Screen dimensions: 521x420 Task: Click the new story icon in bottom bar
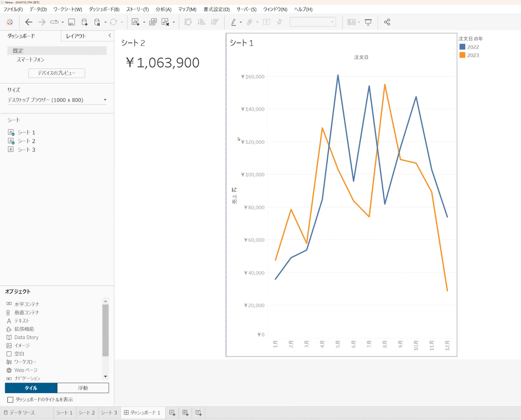tap(198, 413)
